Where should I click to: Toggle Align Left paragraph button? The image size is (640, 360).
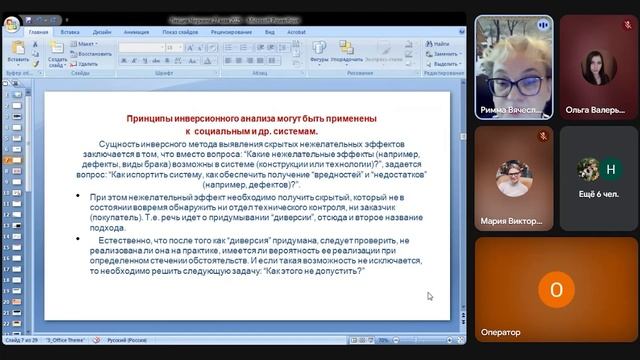[x=228, y=61]
